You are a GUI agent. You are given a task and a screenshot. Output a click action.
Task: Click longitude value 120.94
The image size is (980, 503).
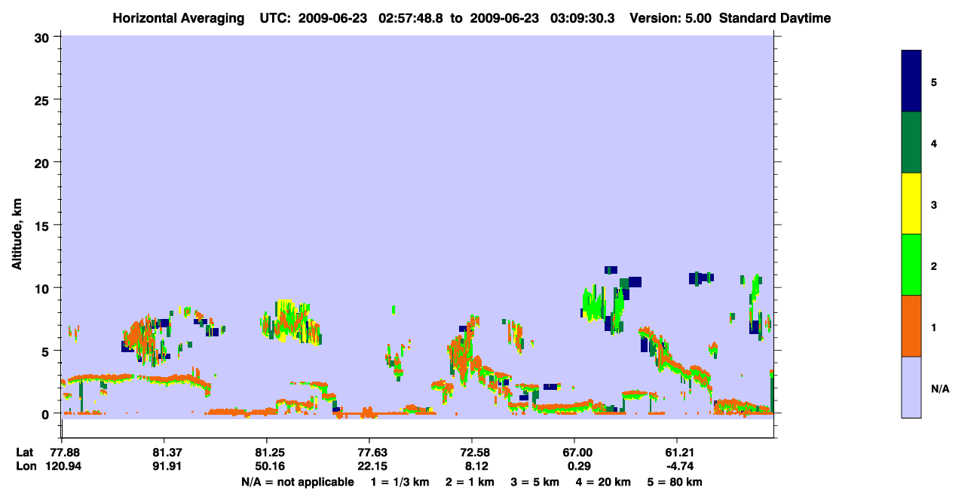[62, 466]
